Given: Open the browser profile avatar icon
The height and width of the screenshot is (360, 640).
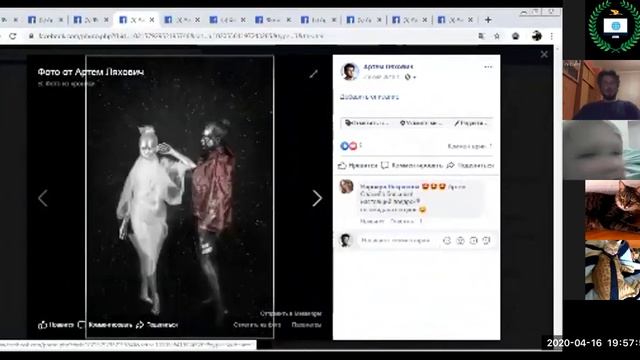Looking at the screenshot, I should (536, 36).
